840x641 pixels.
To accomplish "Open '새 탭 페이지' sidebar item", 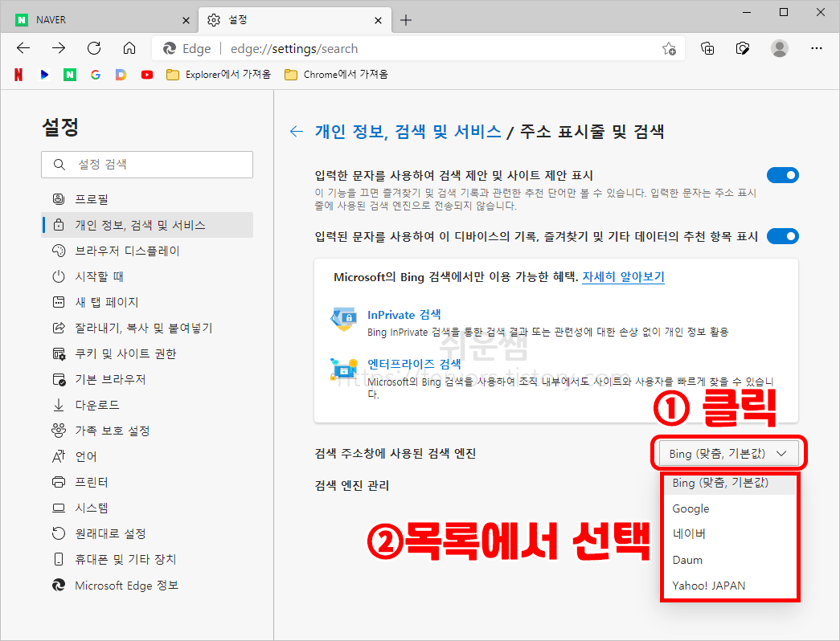I will [147, 302].
